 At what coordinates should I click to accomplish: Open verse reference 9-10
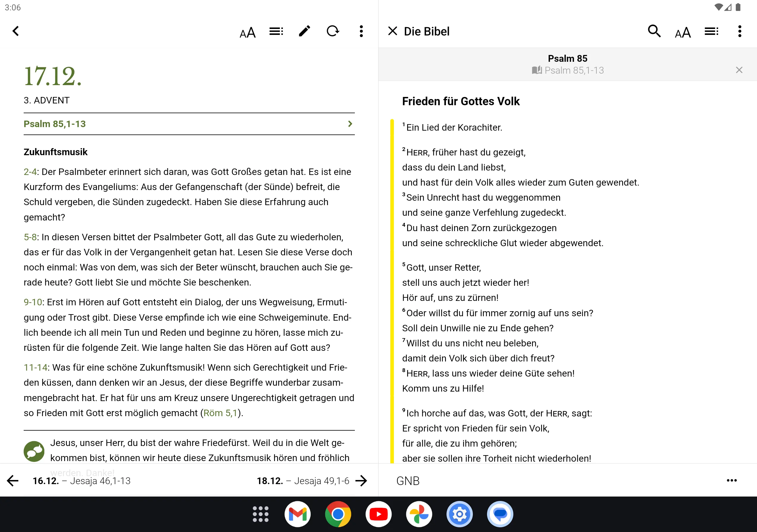click(33, 302)
